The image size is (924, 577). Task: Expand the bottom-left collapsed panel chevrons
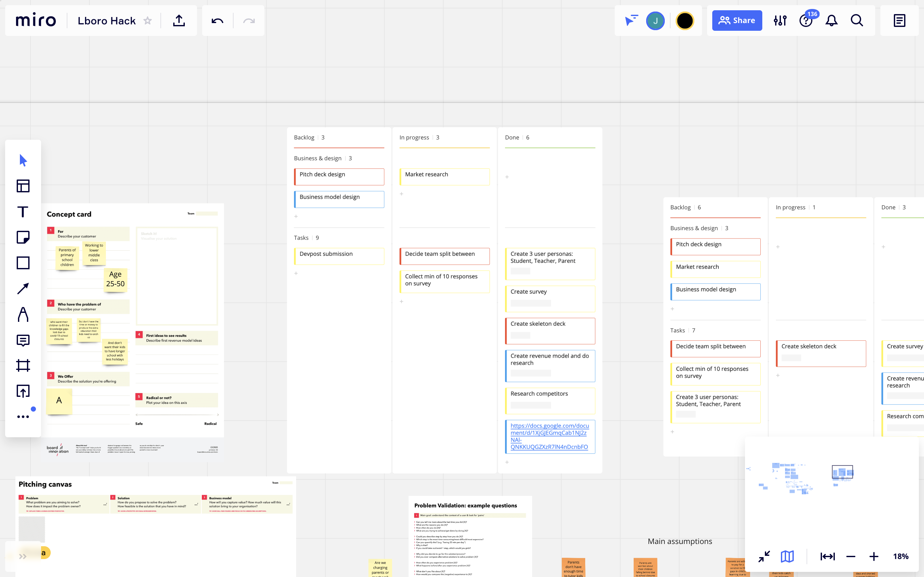(22, 556)
